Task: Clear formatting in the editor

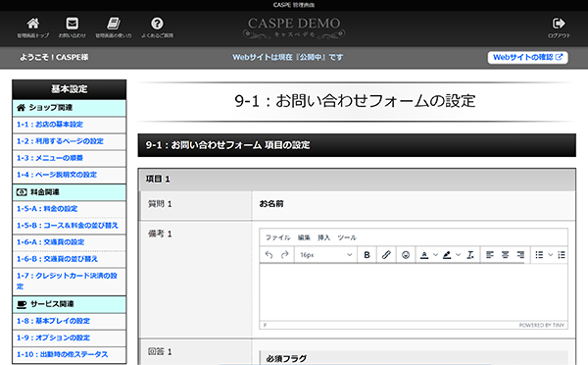Action: coord(470,255)
